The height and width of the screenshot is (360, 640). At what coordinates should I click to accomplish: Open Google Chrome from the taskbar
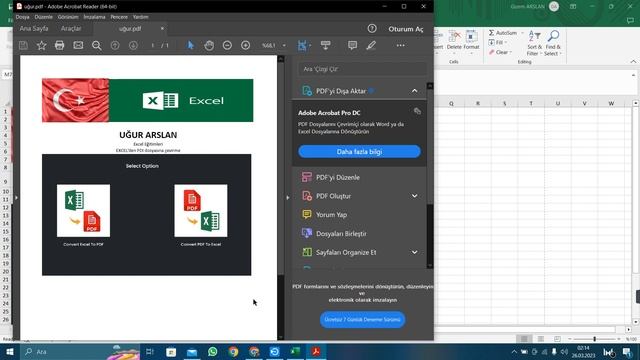click(x=233, y=351)
